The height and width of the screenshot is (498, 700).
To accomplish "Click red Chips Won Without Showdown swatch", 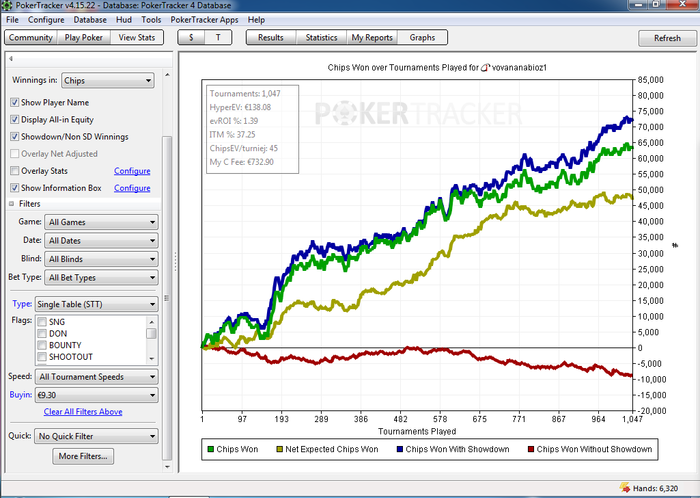I will coord(531,449).
